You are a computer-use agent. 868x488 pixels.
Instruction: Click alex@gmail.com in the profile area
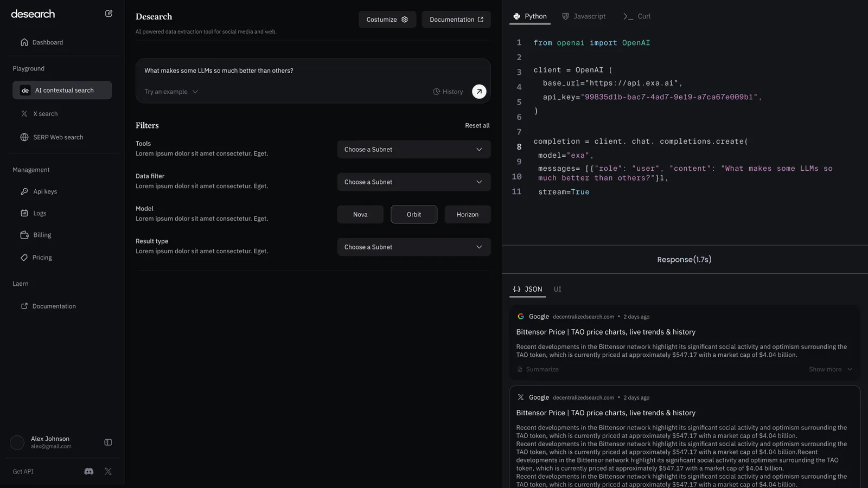click(51, 447)
